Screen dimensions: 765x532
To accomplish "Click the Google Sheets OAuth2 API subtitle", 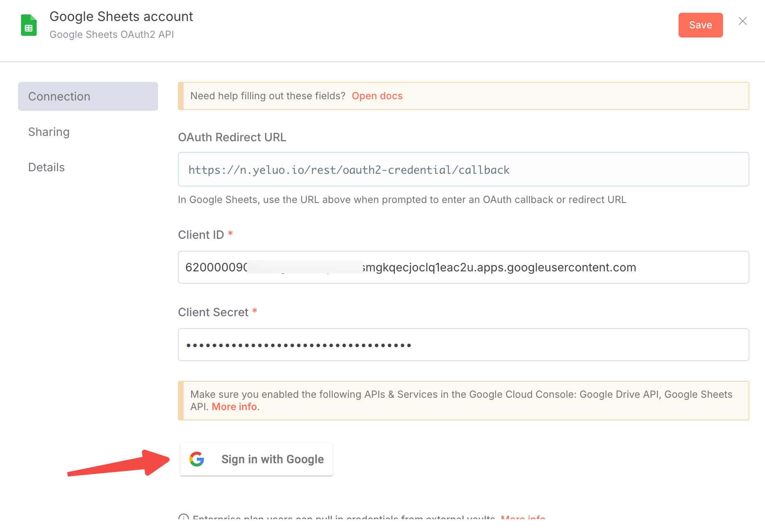I will 112,35.
